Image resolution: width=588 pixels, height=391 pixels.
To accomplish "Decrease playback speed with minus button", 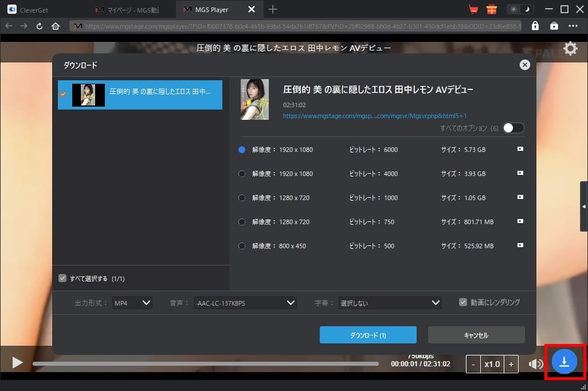I will 473,365.
